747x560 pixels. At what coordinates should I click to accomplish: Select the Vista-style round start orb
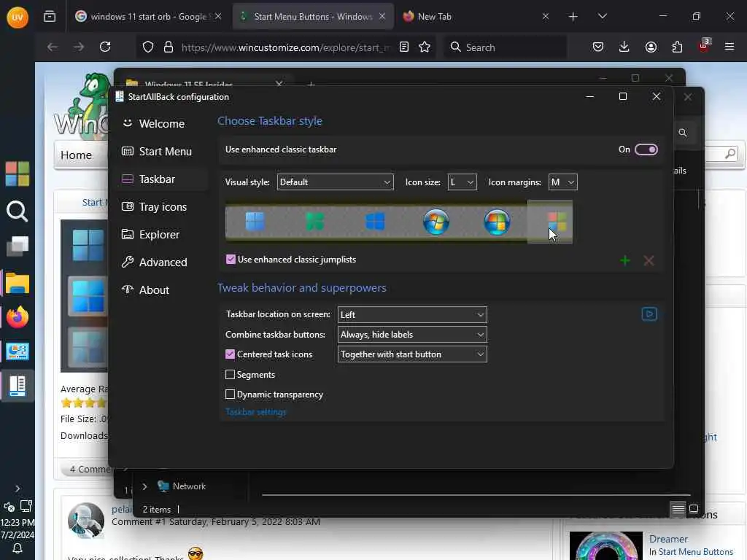coord(497,222)
